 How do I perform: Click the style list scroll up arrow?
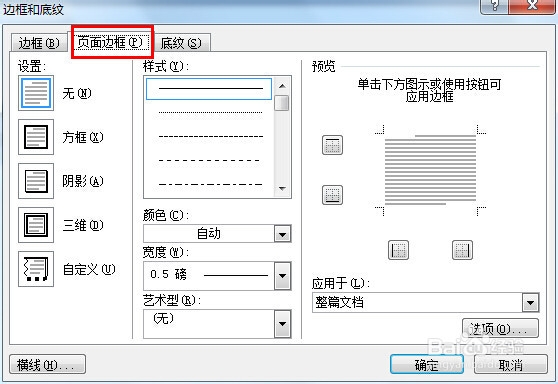(283, 86)
